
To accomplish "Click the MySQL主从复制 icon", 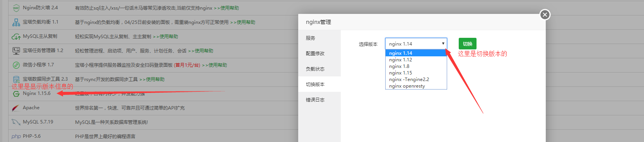I will [16, 37].
